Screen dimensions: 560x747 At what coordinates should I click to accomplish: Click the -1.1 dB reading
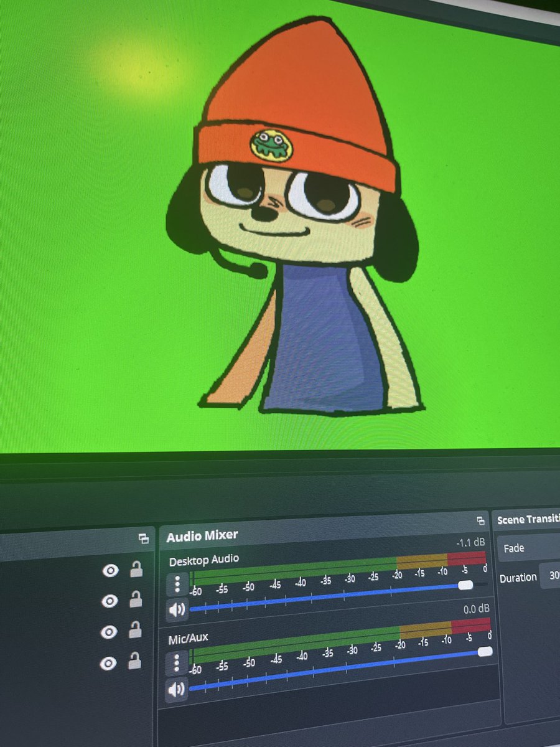coord(470,542)
